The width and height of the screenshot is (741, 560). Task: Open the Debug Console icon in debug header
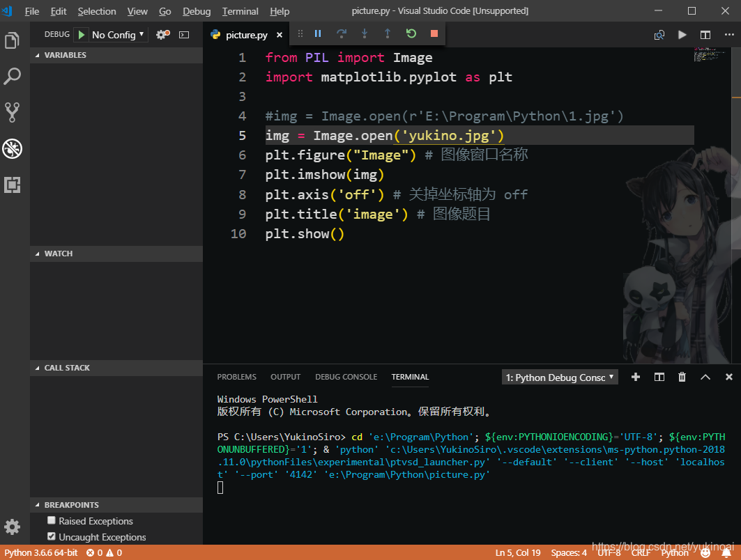tap(184, 34)
